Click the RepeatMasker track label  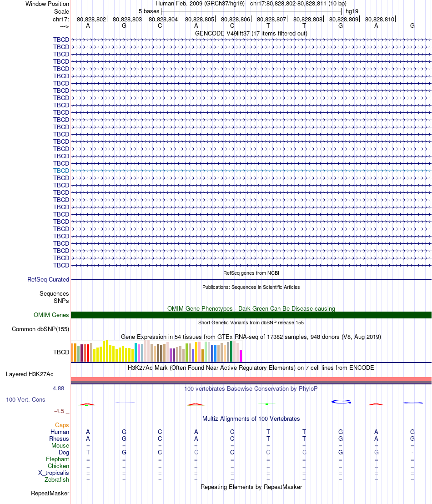point(50,494)
